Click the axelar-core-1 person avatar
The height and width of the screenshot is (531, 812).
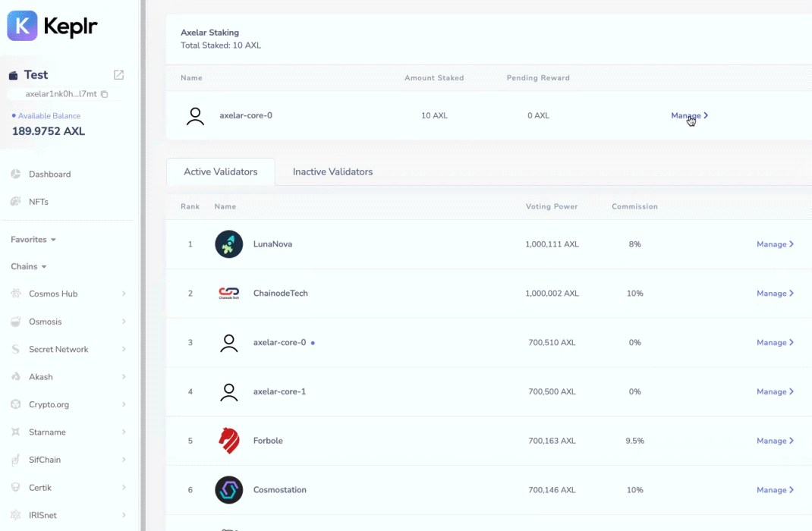[229, 391]
